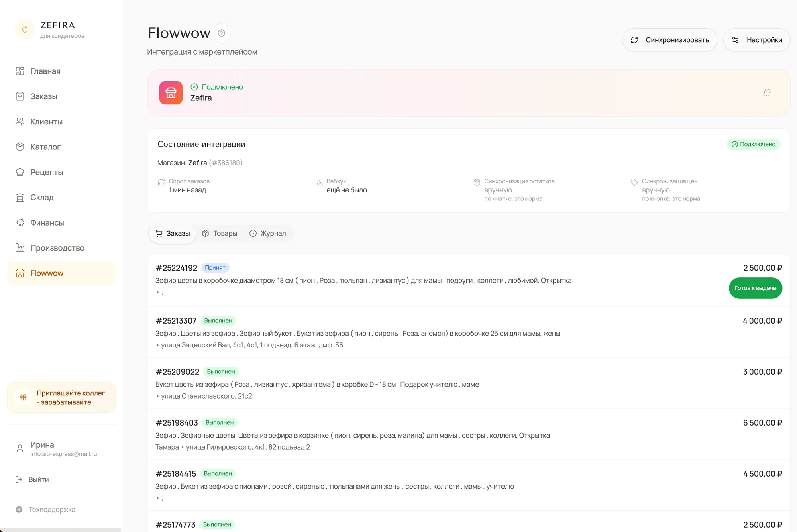Click the shop ID #386180

point(226,163)
